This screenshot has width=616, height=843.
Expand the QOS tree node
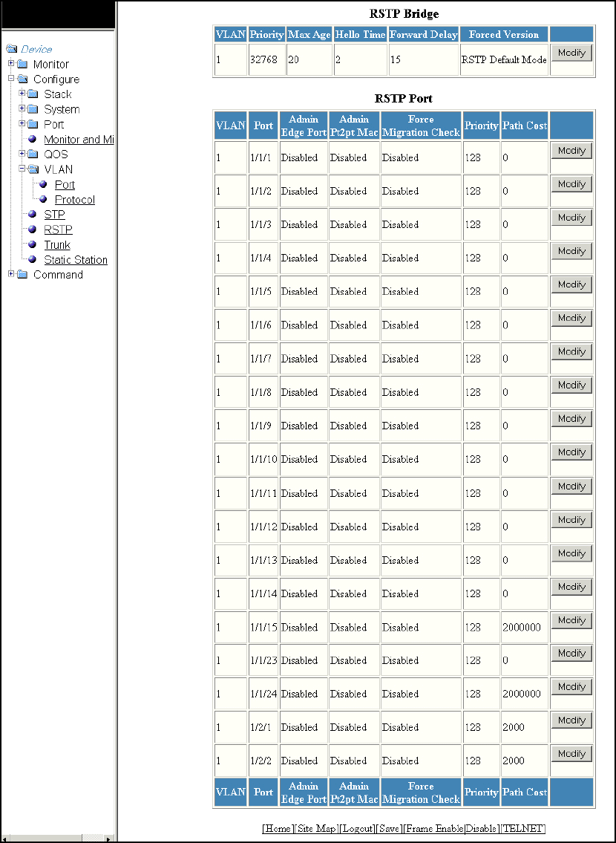22,153
